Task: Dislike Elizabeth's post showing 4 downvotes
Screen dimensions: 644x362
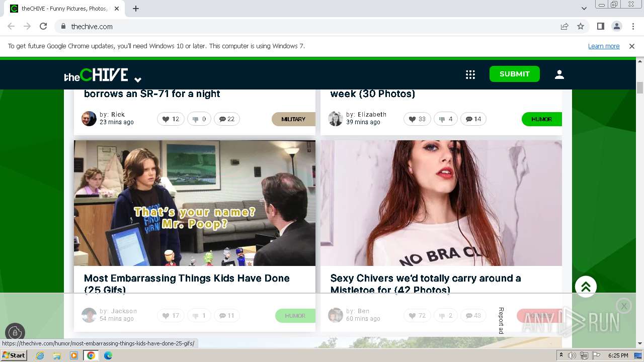Action: pos(446,119)
